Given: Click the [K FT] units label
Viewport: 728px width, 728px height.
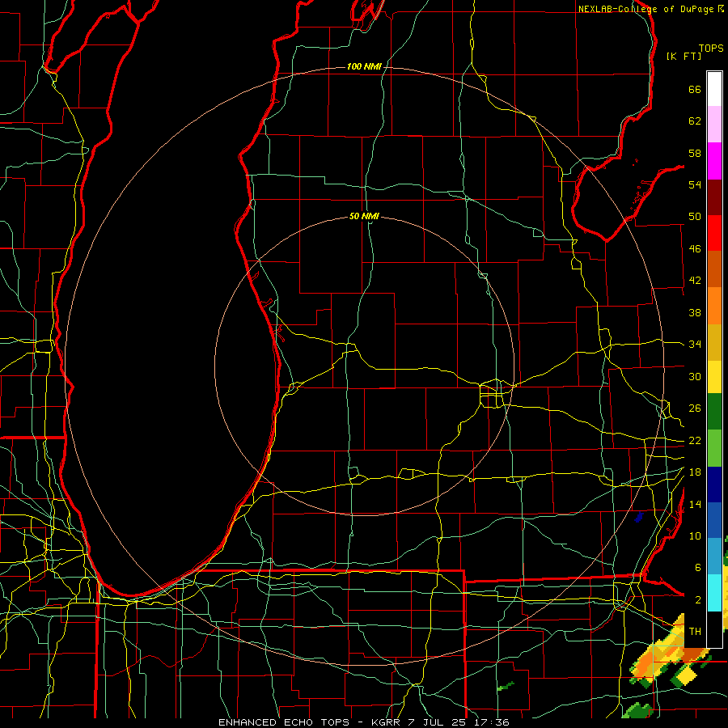Looking at the screenshot, I should [684, 56].
